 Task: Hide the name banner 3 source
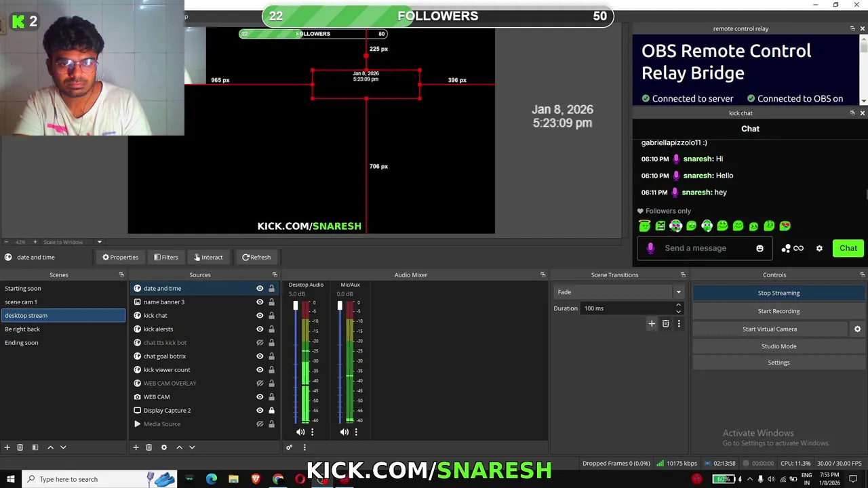click(x=260, y=302)
